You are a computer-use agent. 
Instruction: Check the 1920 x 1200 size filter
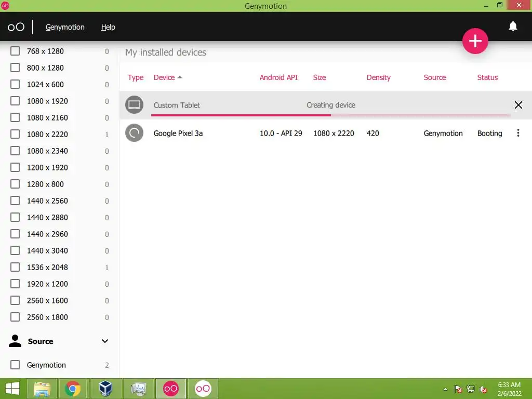(x=15, y=284)
